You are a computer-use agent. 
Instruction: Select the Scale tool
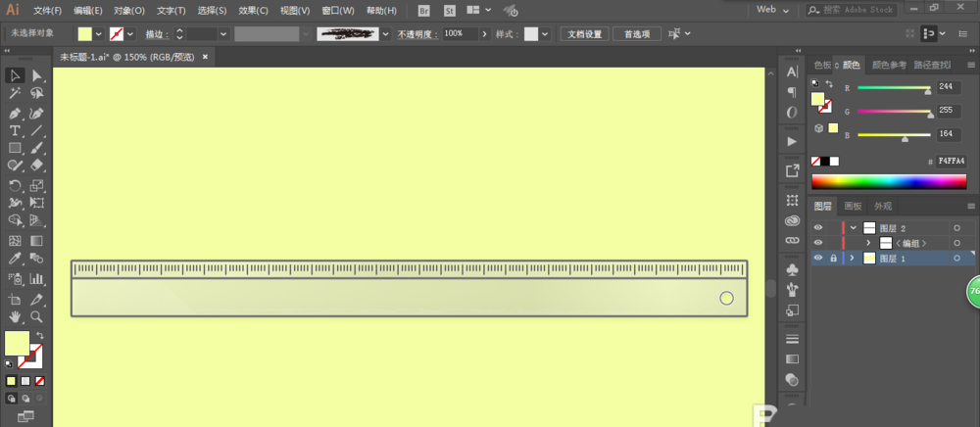(x=37, y=185)
